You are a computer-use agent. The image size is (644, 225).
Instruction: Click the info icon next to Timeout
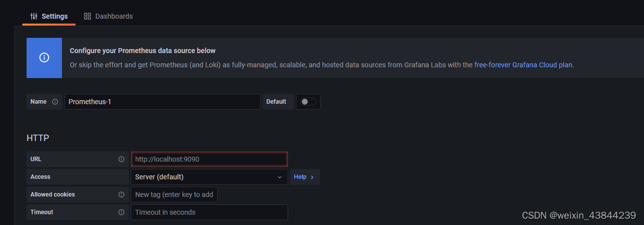pos(121,212)
